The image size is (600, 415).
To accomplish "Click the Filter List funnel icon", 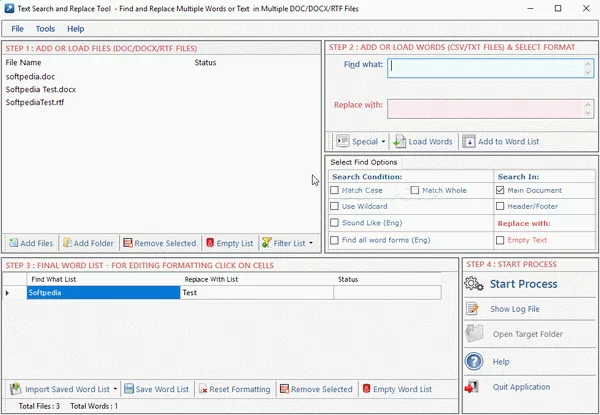I will [x=267, y=242].
